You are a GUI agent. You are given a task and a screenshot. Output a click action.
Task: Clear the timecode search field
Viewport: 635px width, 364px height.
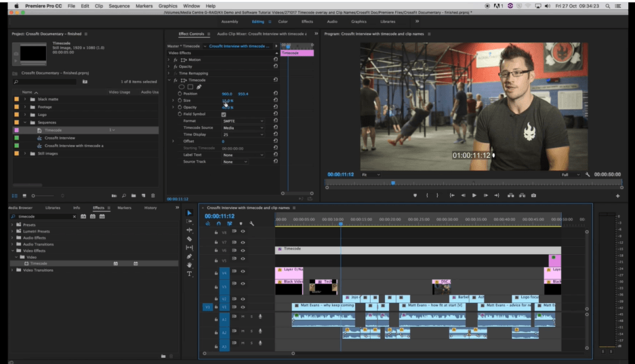tap(74, 216)
